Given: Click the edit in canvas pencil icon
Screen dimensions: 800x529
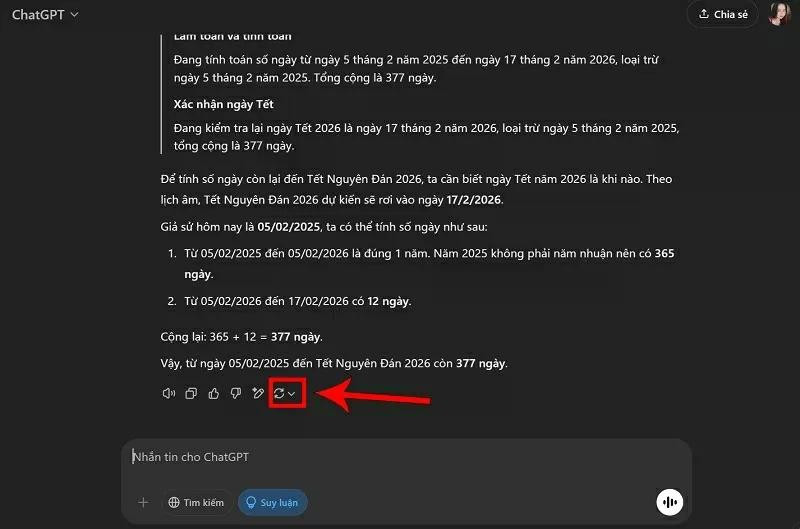Looking at the screenshot, I should tap(258, 394).
